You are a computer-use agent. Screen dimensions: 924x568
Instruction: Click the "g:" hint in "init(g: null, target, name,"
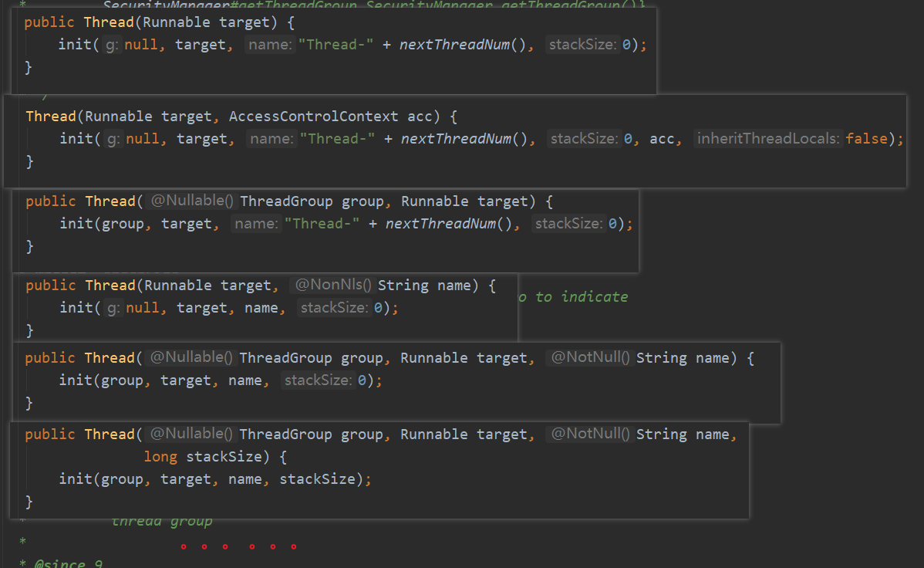(113, 307)
